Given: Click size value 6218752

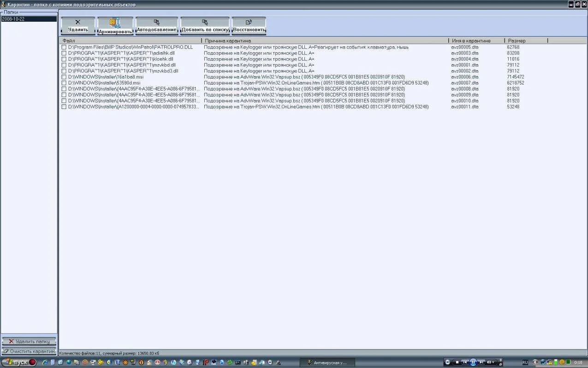Looking at the screenshot, I should 515,83.
